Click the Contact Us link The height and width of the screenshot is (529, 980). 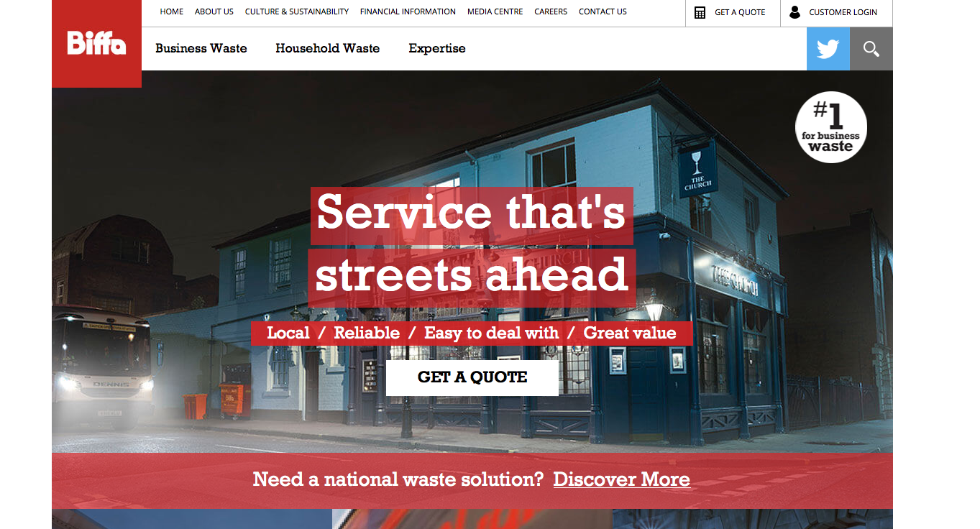pos(603,11)
